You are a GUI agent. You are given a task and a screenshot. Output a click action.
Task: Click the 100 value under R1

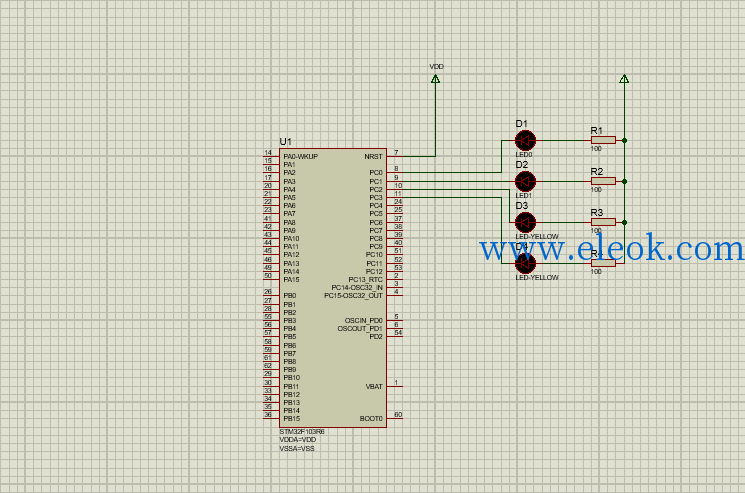[596, 149]
